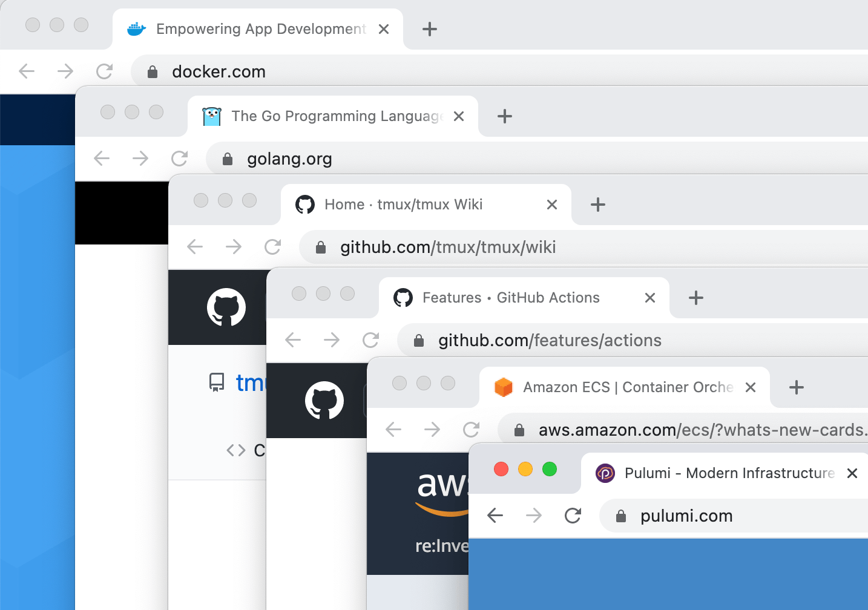The image size is (868, 610).
Task: Go back in the Pulumi window
Action: pyautogui.click(x=495, y=516)
